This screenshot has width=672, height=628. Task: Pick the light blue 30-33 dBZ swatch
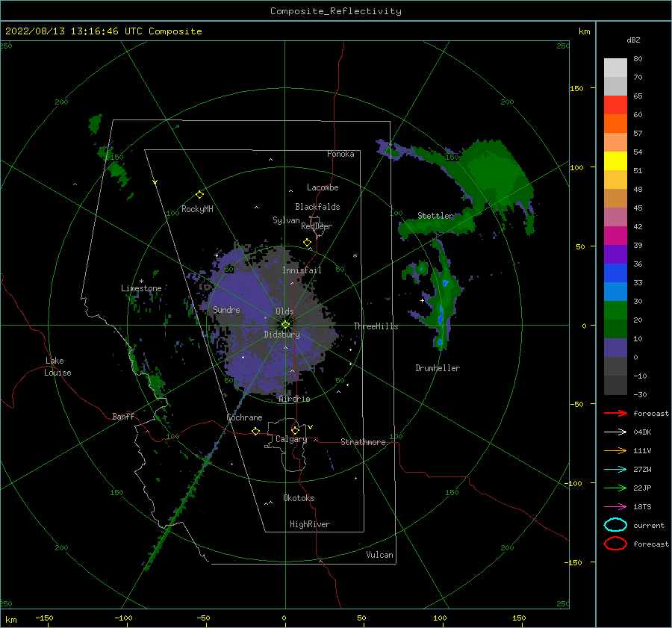pyautogui.click(x=615, y=292)
